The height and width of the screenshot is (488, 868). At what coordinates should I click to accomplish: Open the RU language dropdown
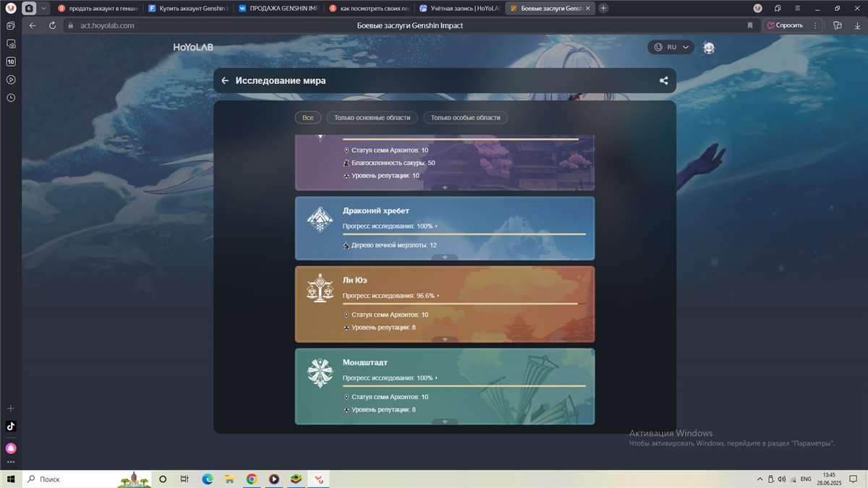point(671,47)
